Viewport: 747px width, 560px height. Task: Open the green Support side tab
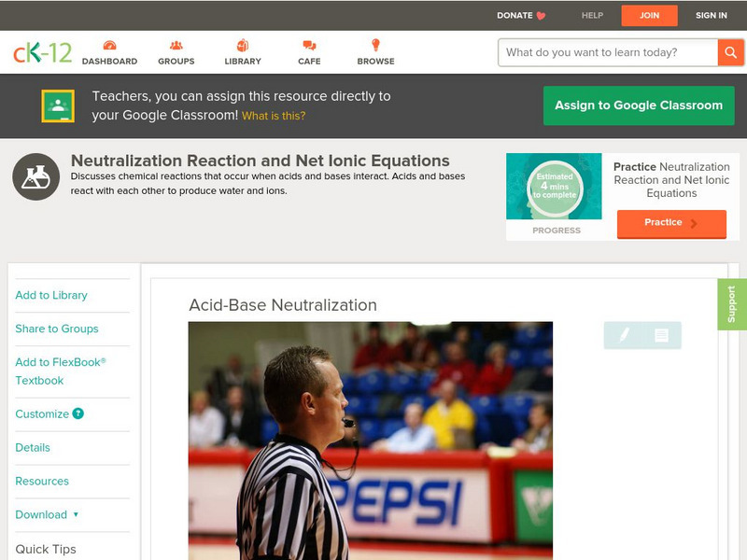(x=732, y=304)
